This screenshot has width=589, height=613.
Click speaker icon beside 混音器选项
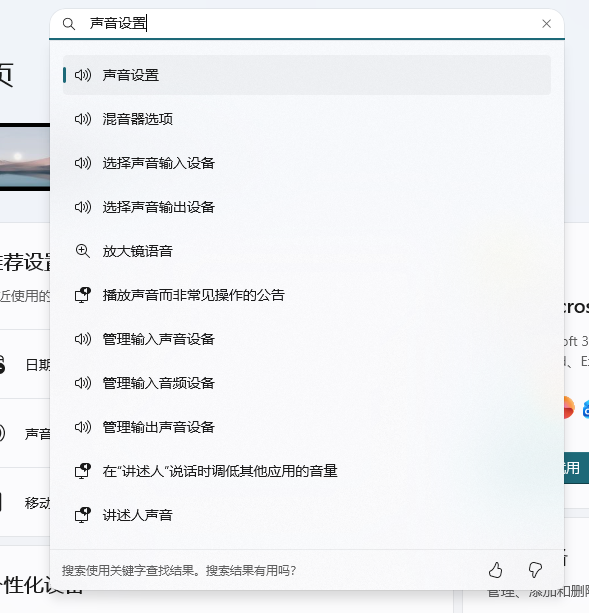pos(83,119)
